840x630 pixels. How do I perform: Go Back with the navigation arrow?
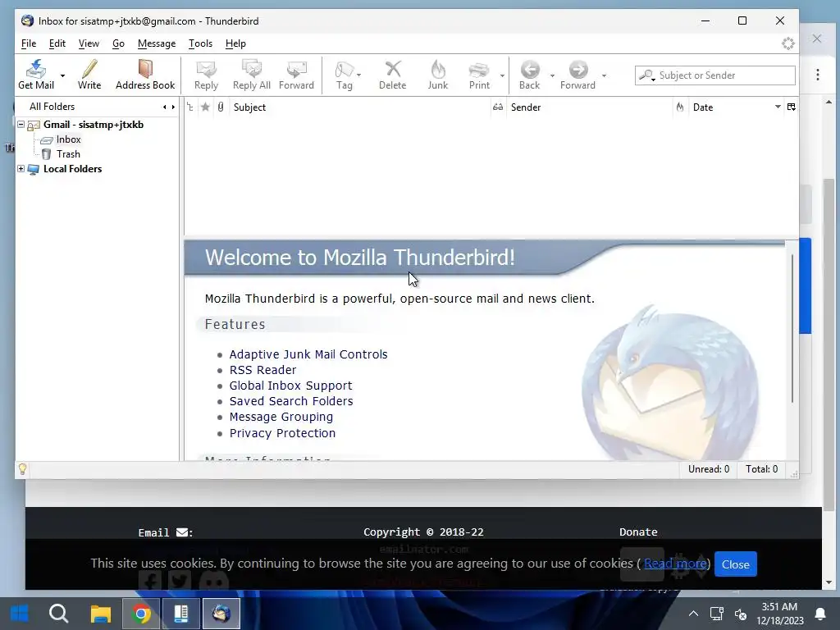point(530,75)
